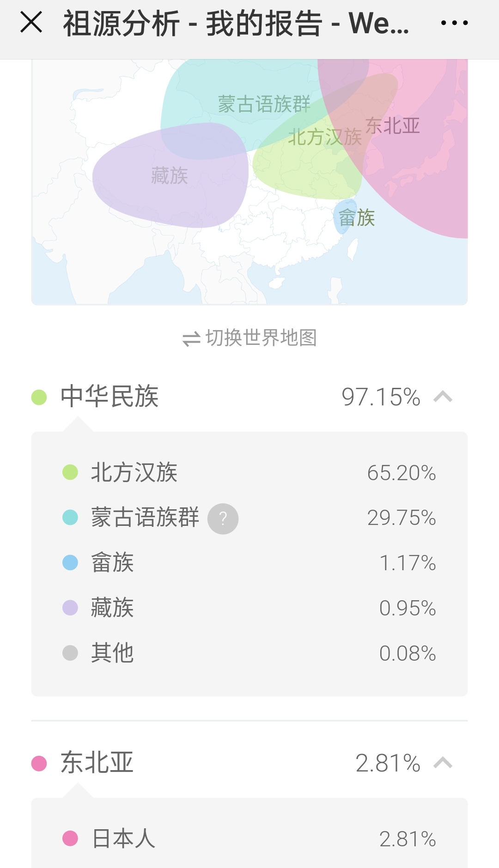Tap the question mark help icon beside 蒙古语族群
The height and width of the screenshot is (868, 499).
(223, 518)
